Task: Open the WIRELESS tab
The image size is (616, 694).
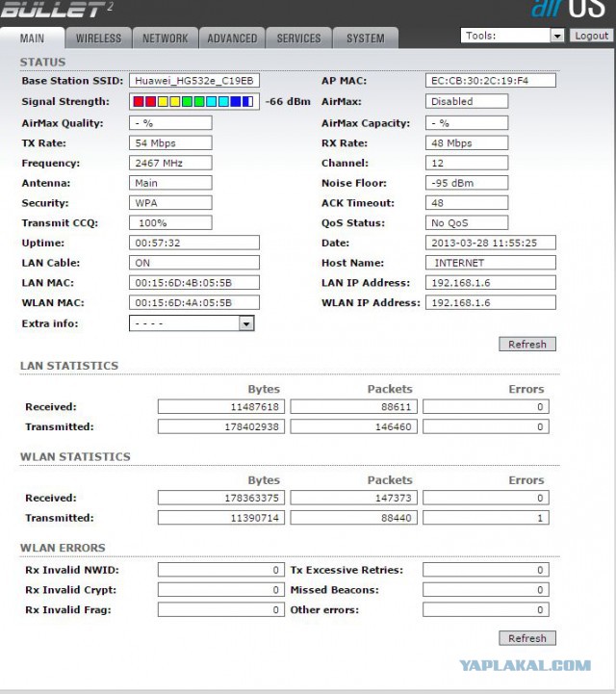Action: coord(98,39)
